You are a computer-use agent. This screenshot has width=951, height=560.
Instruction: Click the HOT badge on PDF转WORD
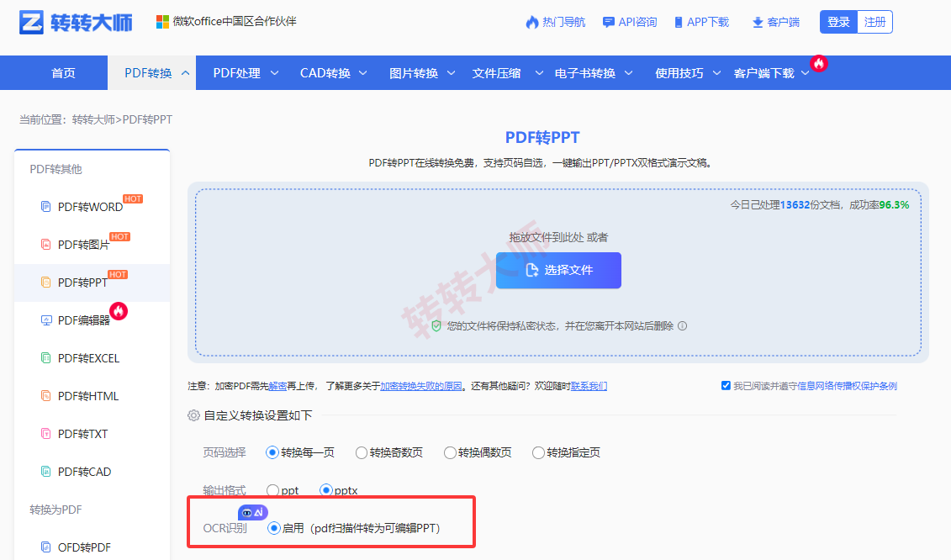point(133,199)
